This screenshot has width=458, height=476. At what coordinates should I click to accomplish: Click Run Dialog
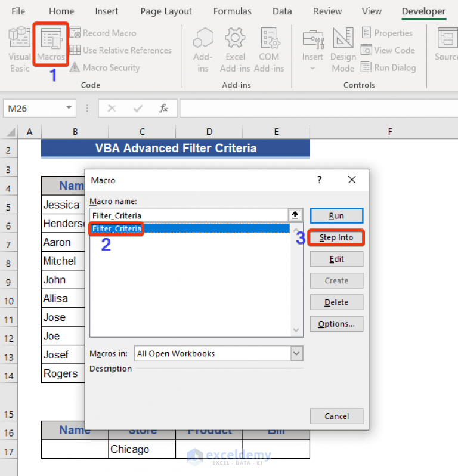coord(388,67)
